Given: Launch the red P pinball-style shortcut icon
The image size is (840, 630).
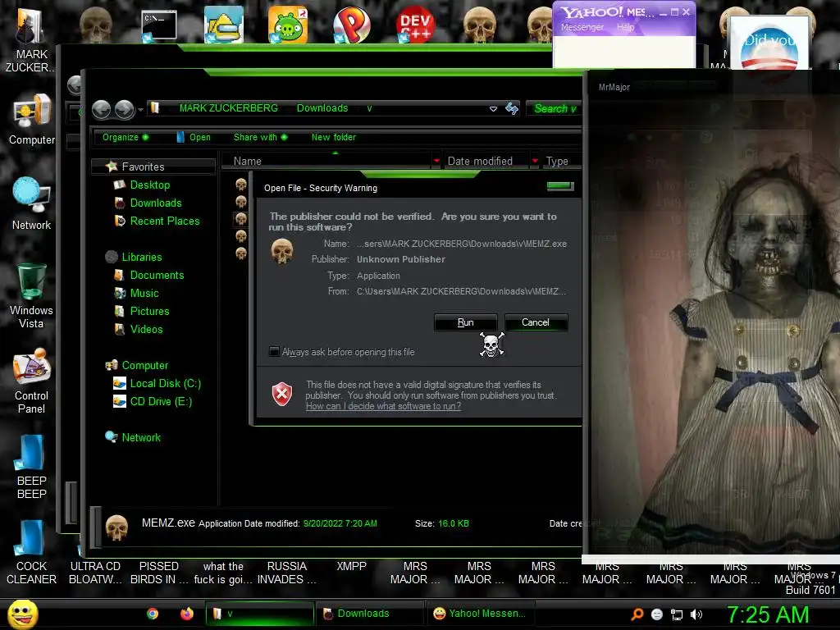Looking at the screenshot, I should coord(351,25).
